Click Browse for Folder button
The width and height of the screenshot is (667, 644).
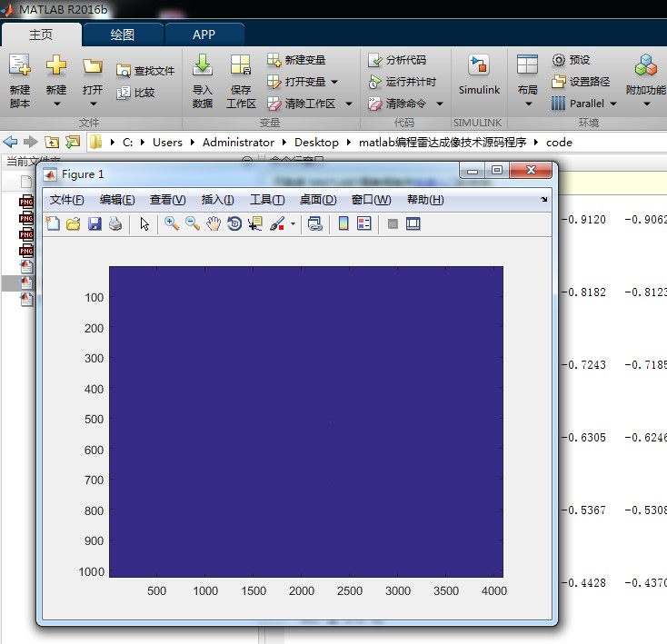(x=73, y=142)
